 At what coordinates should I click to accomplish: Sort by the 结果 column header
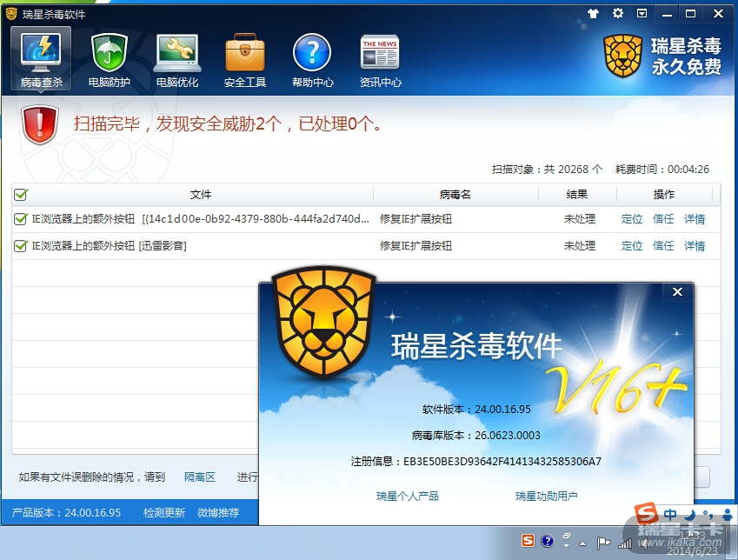pos(577,195)
